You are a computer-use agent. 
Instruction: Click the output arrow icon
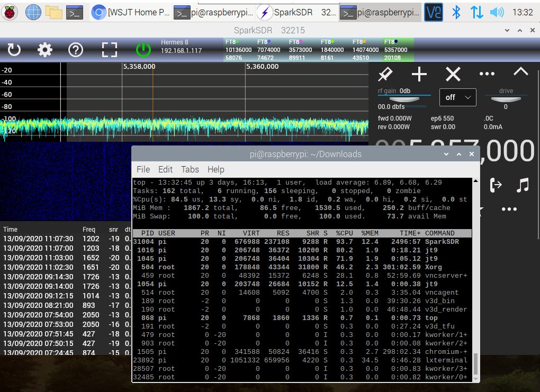point(496,185)
